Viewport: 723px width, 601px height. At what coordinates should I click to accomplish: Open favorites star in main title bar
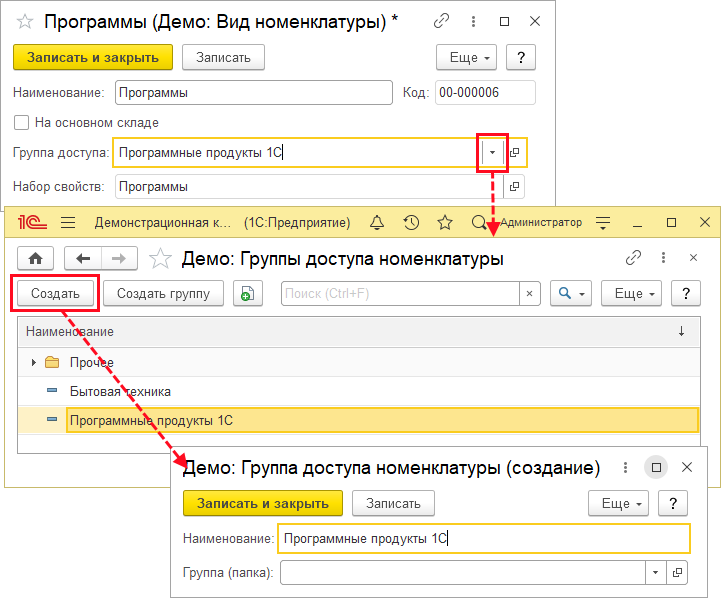pyautogui.click(x=445, y=223)
